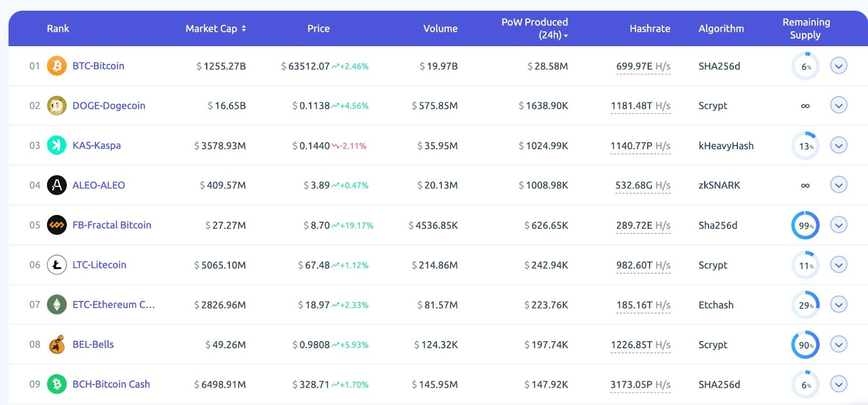Click the $28.58M PoW produced value

[547, 66]
